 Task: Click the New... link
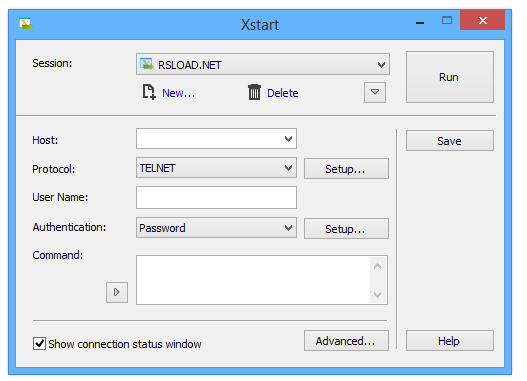178,93
